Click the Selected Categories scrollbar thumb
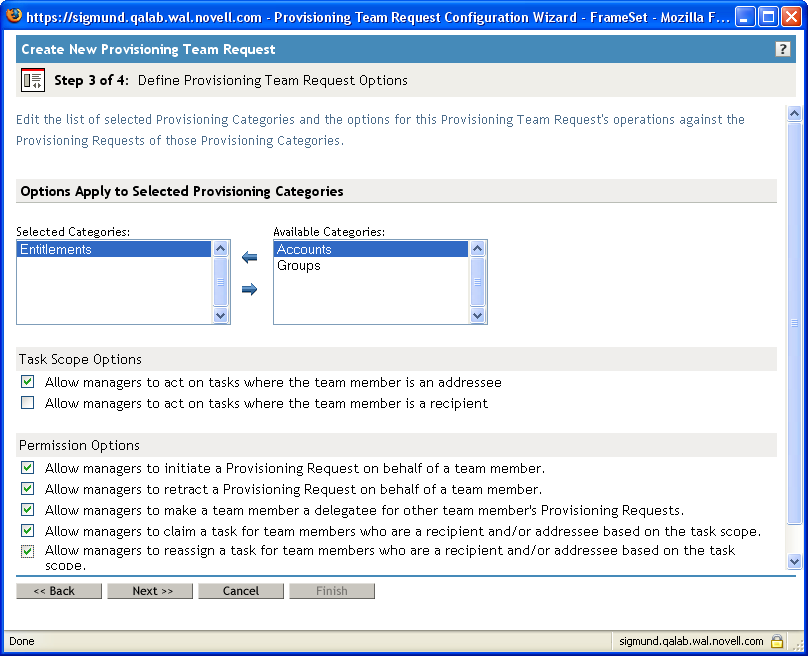 tap(221, 282)
